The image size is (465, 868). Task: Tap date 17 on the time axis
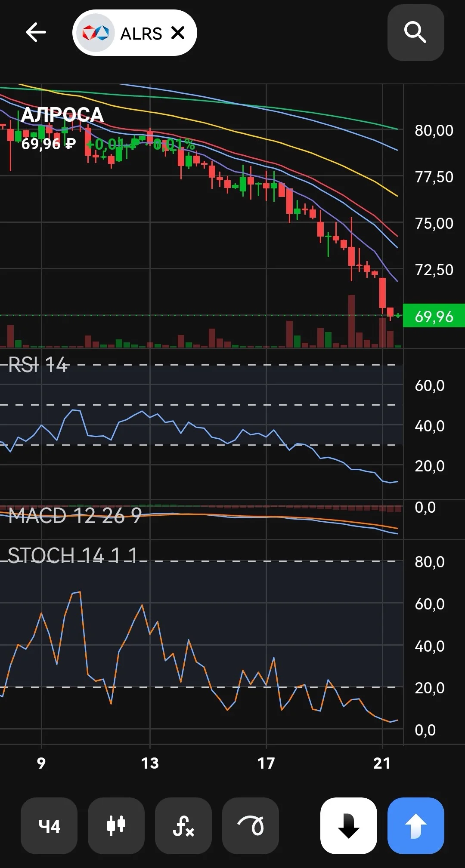click(x=266, y=763)
